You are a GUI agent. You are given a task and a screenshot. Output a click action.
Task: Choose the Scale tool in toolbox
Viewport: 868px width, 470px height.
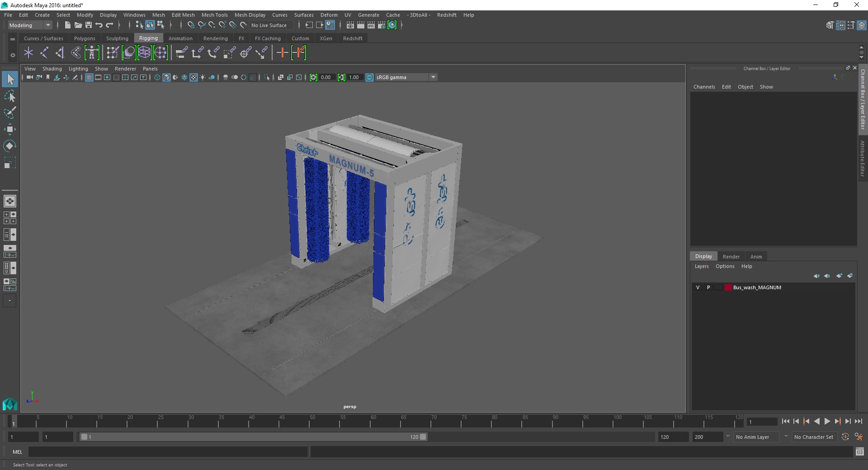pos(10,162)
